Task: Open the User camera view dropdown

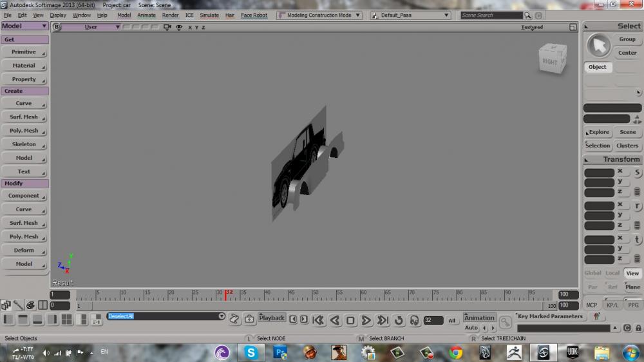Action: click(92, 27)
